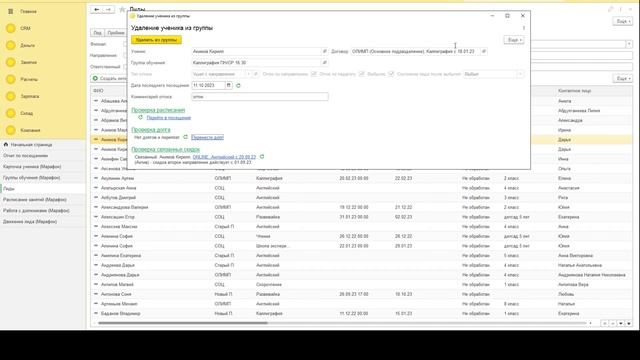
Task: Open the Ученик field's linked record icon
Action: 324,51
